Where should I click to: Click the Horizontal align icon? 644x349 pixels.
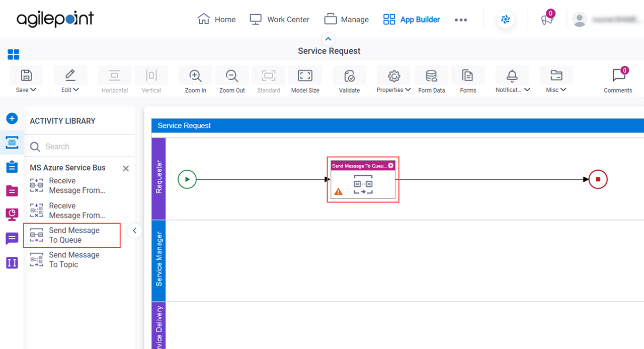tap(115, 76)
